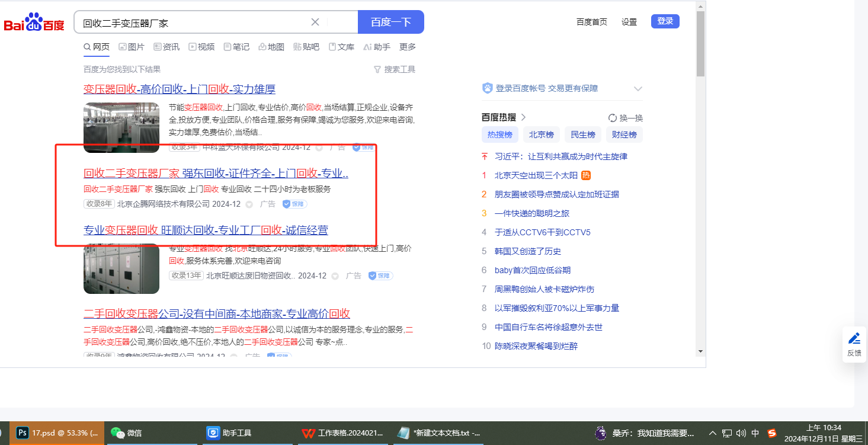The image size is (868, 445).
Task: Clear the search box with the X icon
Action: coord(315,22)
